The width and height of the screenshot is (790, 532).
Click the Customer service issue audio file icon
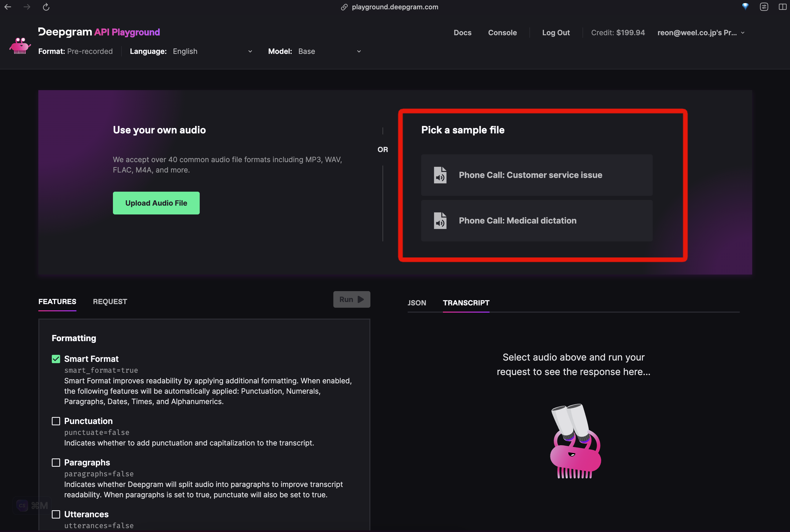tap(440, 175)
